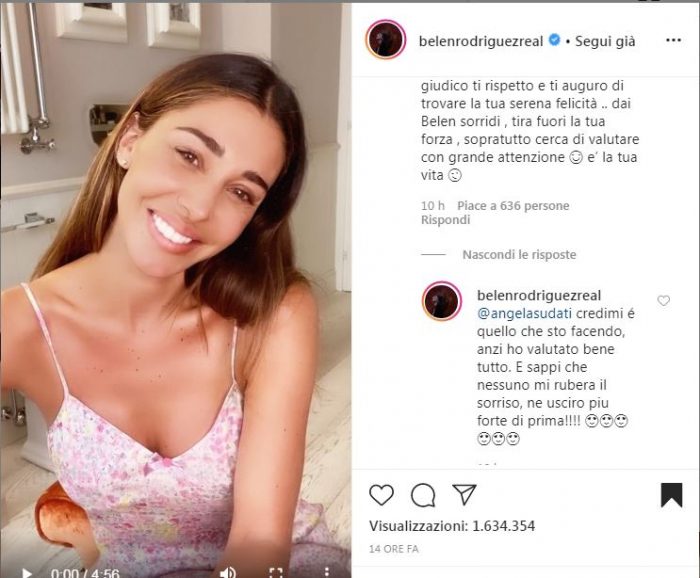Play the video
The image size is (700, 578).
26,573
